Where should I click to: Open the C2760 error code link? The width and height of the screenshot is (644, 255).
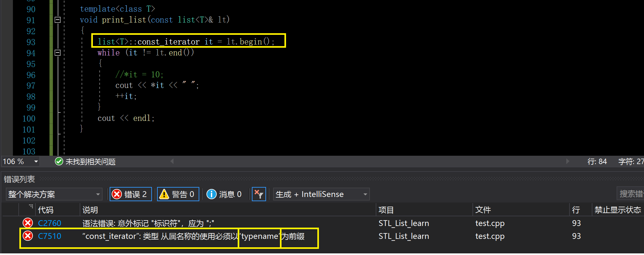pyautogui.click(x=50, y=223)
